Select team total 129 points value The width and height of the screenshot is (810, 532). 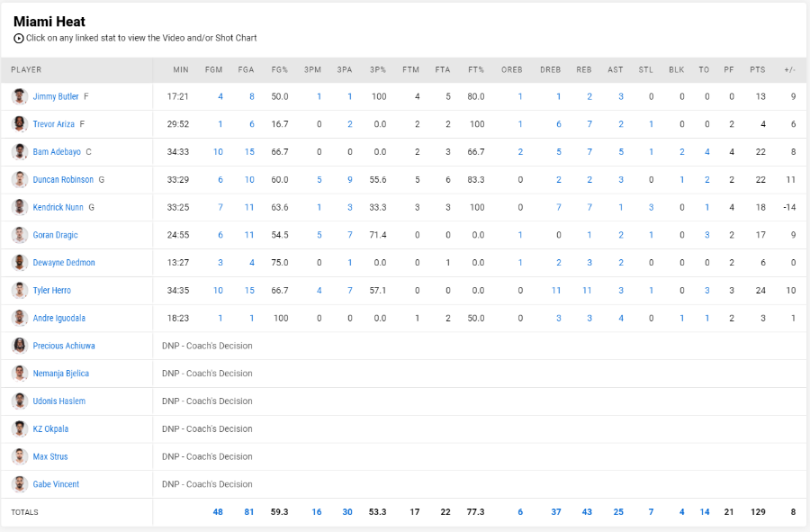[x=758, y=512]
